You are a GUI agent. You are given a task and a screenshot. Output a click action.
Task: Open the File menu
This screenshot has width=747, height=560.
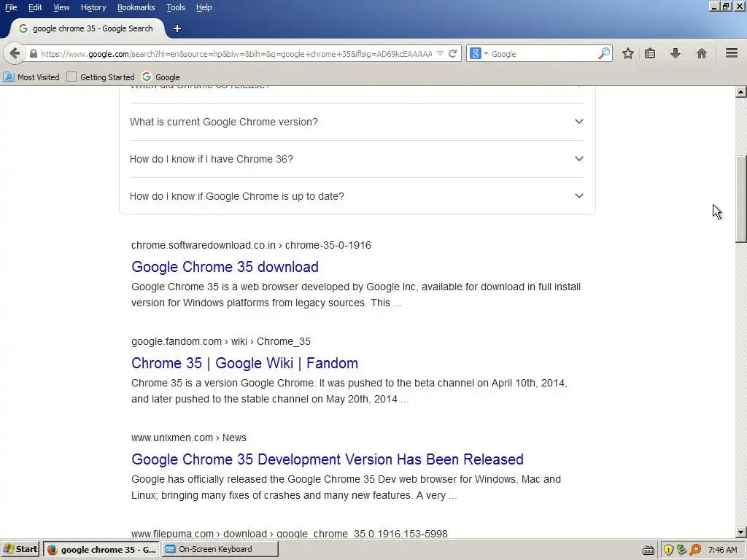11,7
